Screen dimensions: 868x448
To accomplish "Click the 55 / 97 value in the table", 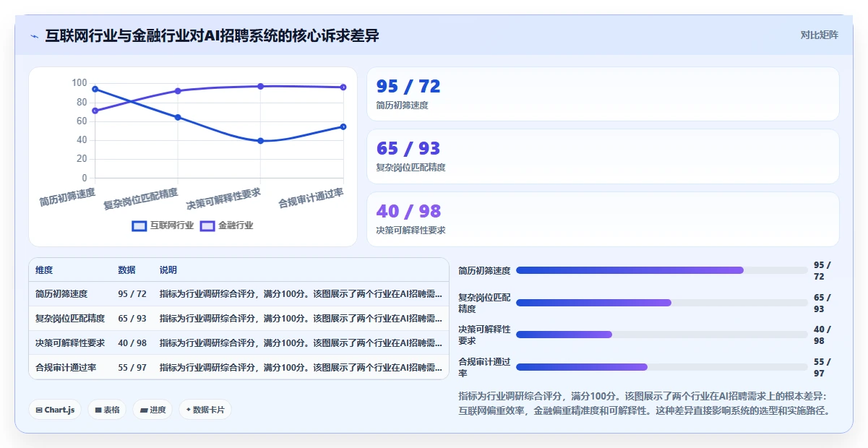I will pyautogui.click(x=132, y=368).
